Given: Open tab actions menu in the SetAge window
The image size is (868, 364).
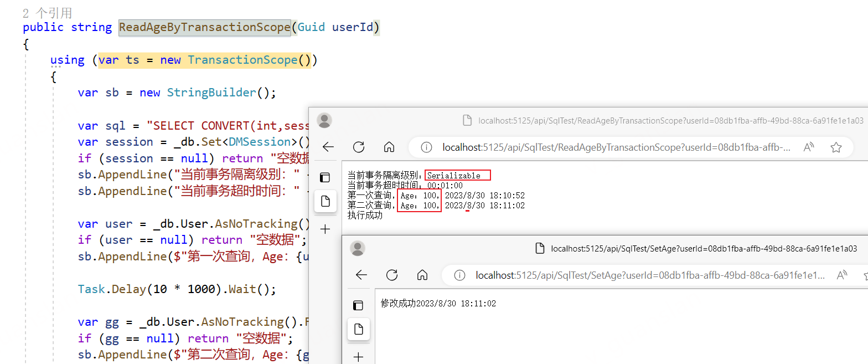Looking at the screenshot, I should pos(358,305).
